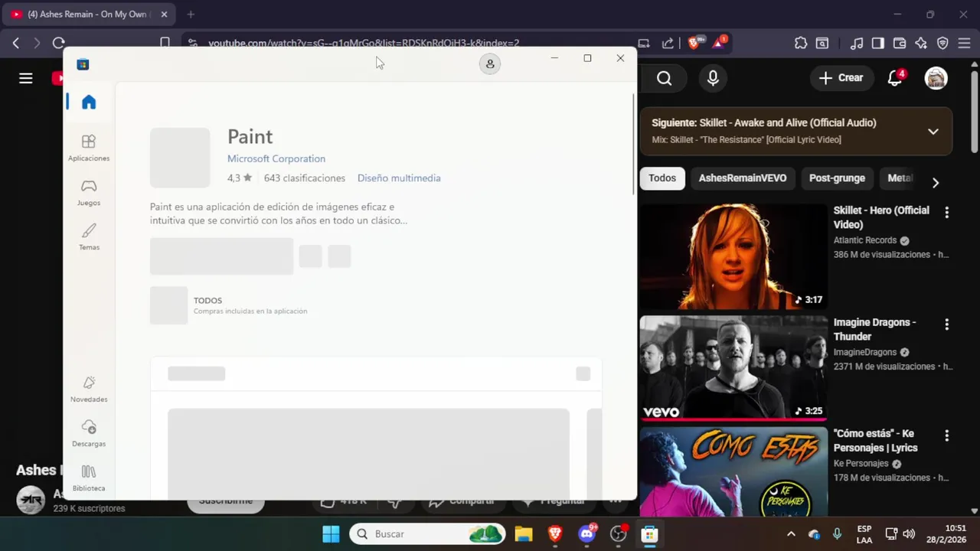This screenshot has height=551, width=980.
Task: Click the Microsoft Store logo in title bar
Action: tap(83, 64)
